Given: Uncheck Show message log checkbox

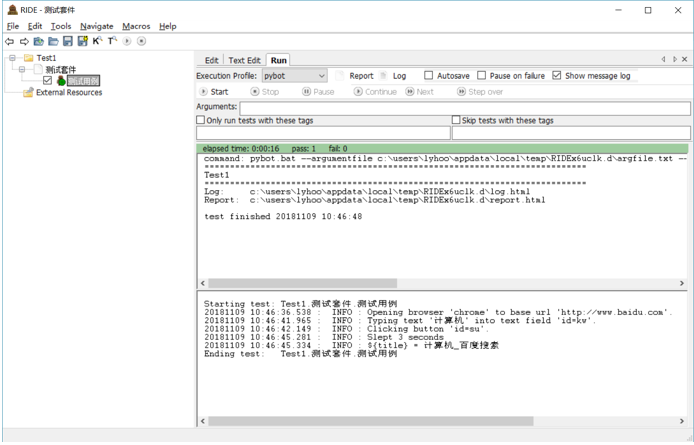Looking at the screenshot, I should pyautogui.click(x=557, y=76).
